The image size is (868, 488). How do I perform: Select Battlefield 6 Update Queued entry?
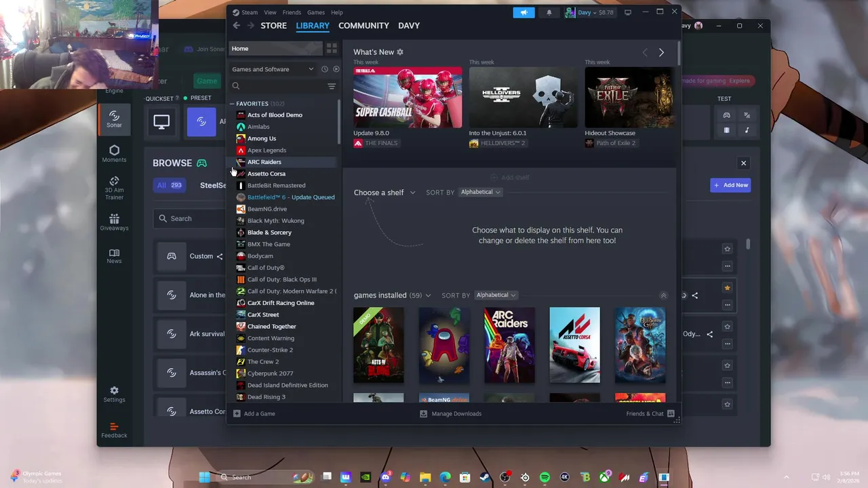(x=286, y=197)
